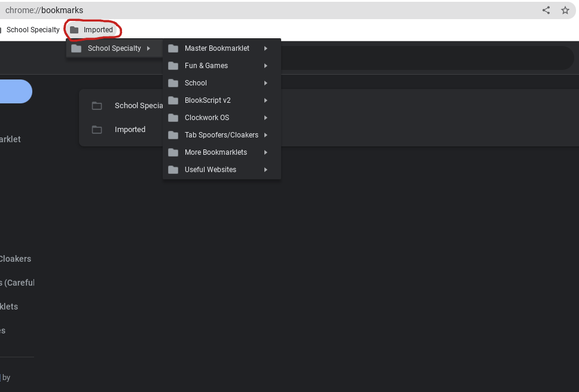Click folder icon of Fun & Games
579x392 pixels.
[x=173, y=66]
